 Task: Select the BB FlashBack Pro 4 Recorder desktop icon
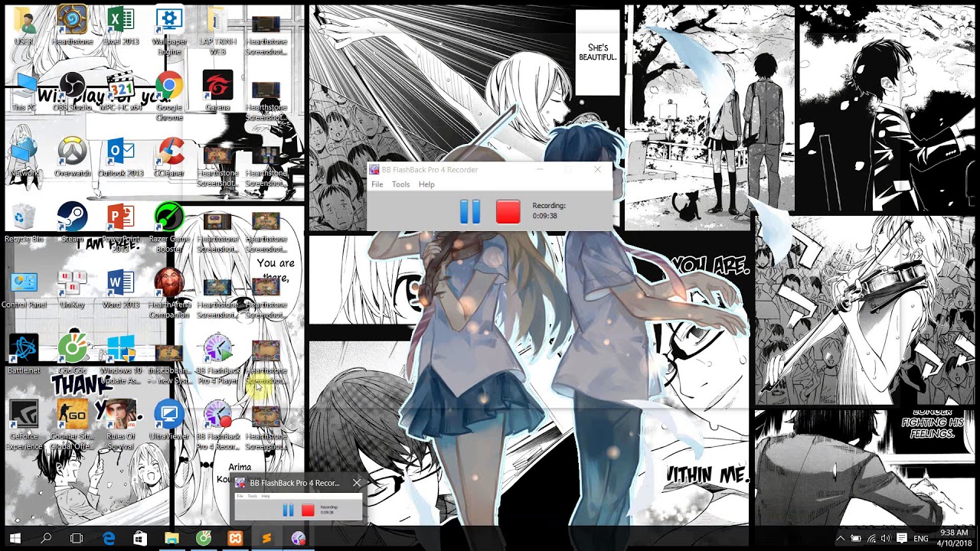point(217,425)
